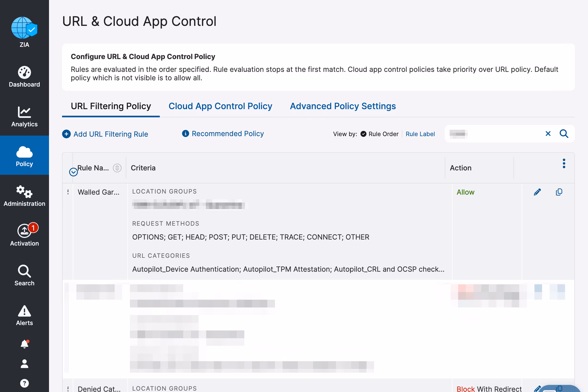This screenshot has height=392, width=588.
Task: Open the table column options menu
Action: click(x=564, y=164)
